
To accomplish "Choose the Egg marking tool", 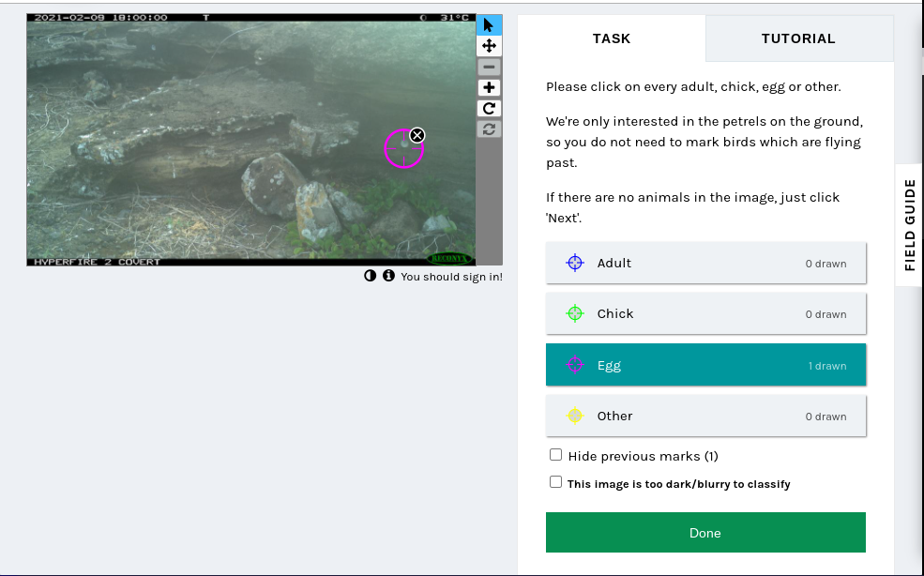I will 705,365.
